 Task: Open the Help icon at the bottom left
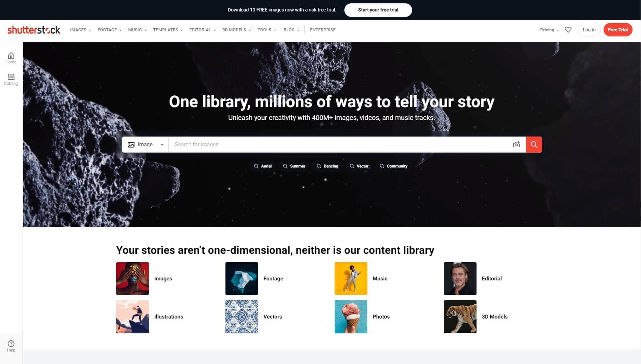click(x=11, y=346)
